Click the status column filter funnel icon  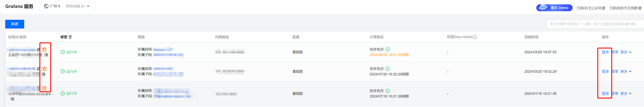pyautogui.click(x=70, y=37)
